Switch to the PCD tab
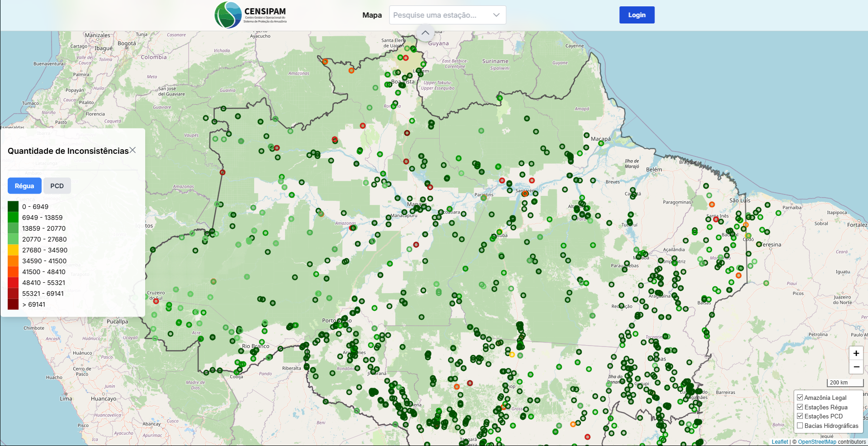 [57, 186]
